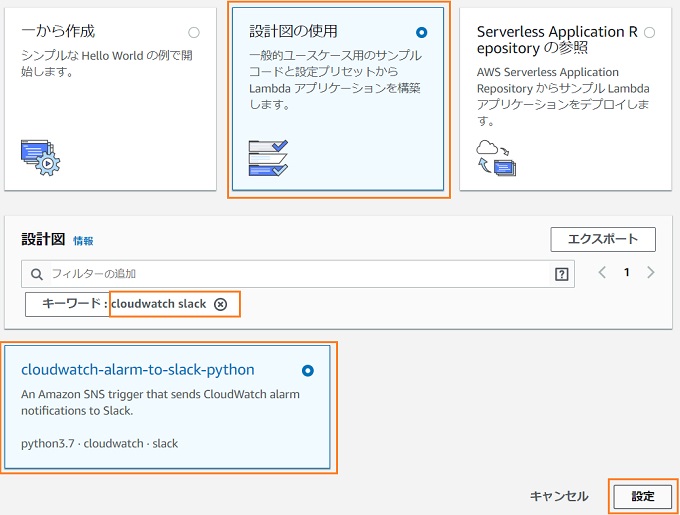Click the author-from-scratch gear icon
This screenshot has height=515, width=680.
(40, 157)
